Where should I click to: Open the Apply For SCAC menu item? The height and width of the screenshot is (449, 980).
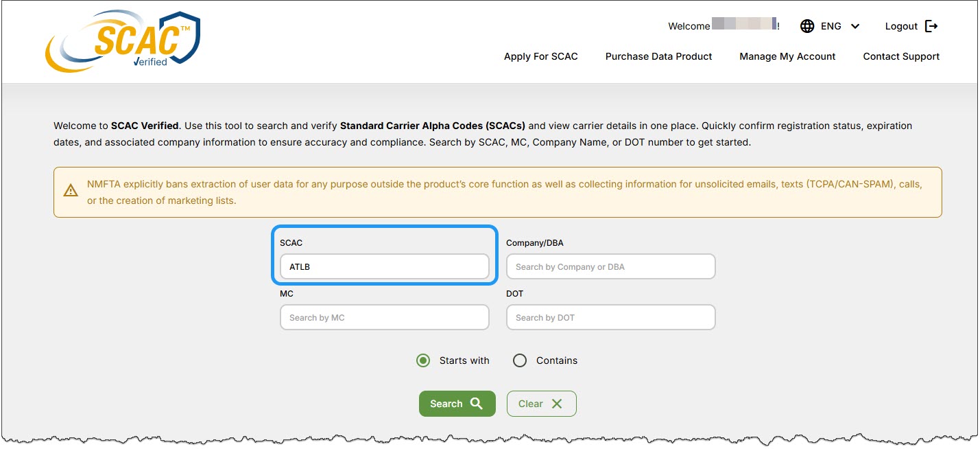coord(540,56)
